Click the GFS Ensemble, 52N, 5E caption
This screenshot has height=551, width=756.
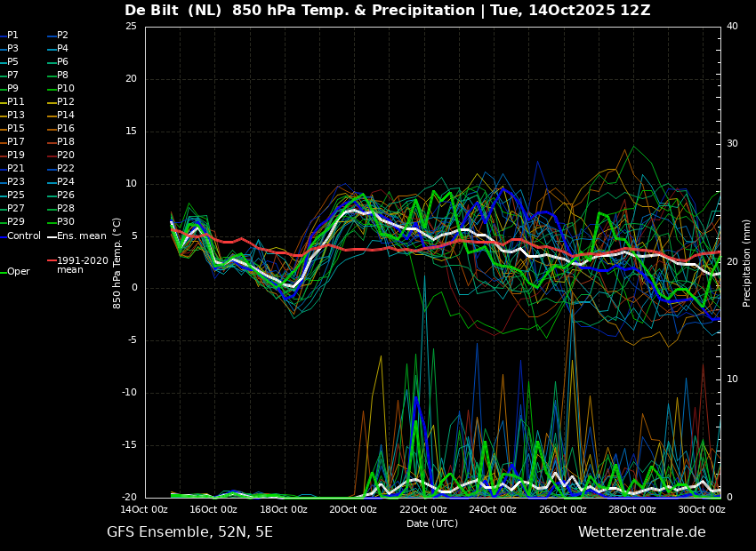pyautogui.click(x=189, y=532)
